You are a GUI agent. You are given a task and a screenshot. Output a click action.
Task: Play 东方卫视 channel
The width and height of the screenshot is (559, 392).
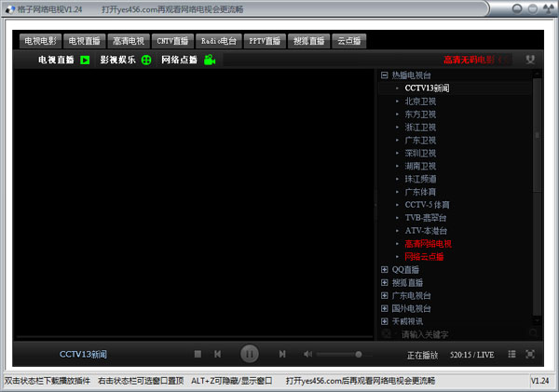[420, 115]
